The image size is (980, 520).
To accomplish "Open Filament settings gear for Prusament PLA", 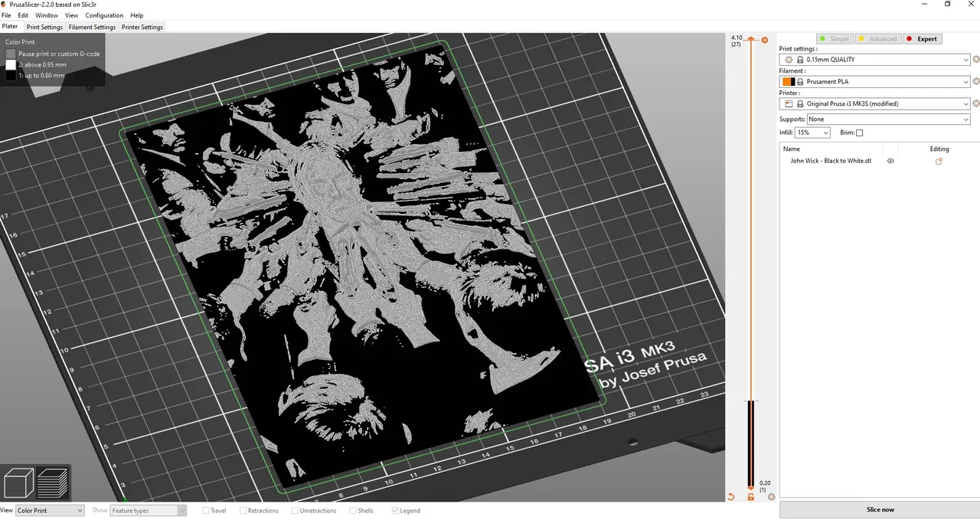I will point(975,81).
